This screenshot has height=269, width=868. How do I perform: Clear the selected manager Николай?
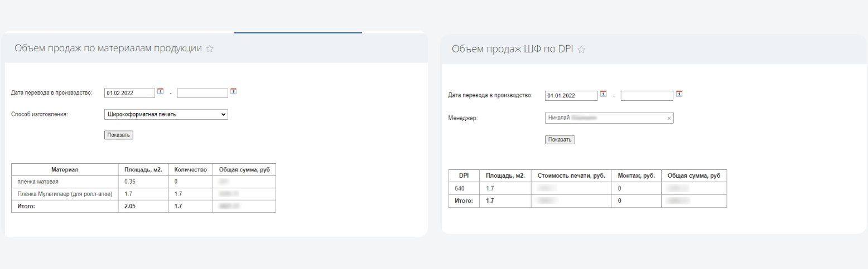[x=669, y=118]
